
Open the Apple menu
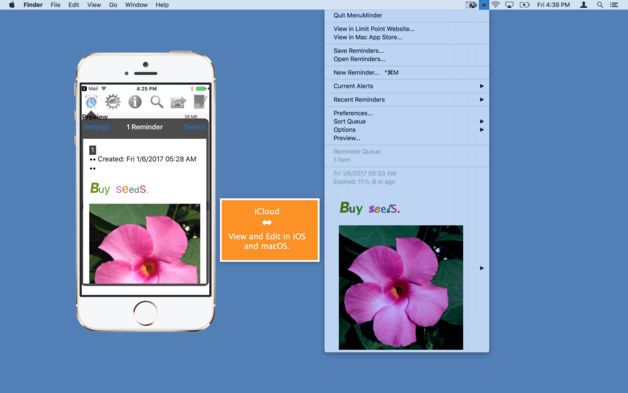[12, 5]
